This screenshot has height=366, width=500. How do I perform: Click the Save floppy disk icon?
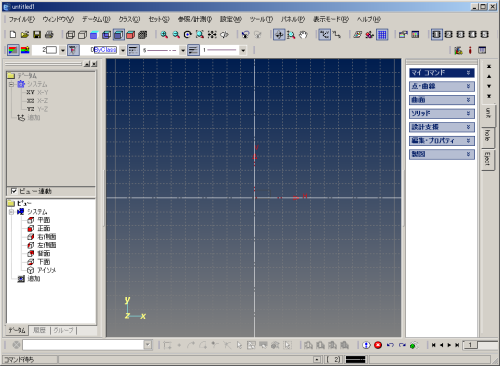coord(37,34)
